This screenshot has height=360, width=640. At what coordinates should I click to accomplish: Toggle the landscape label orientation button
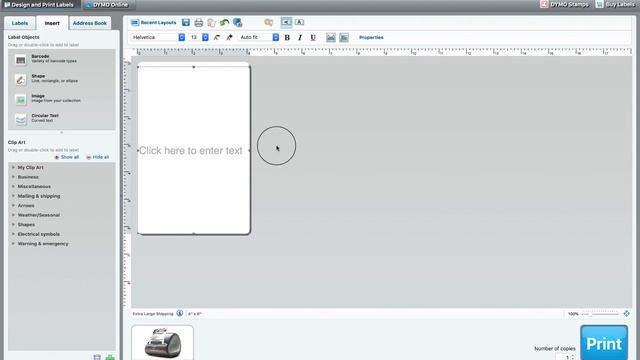(287, 22)
